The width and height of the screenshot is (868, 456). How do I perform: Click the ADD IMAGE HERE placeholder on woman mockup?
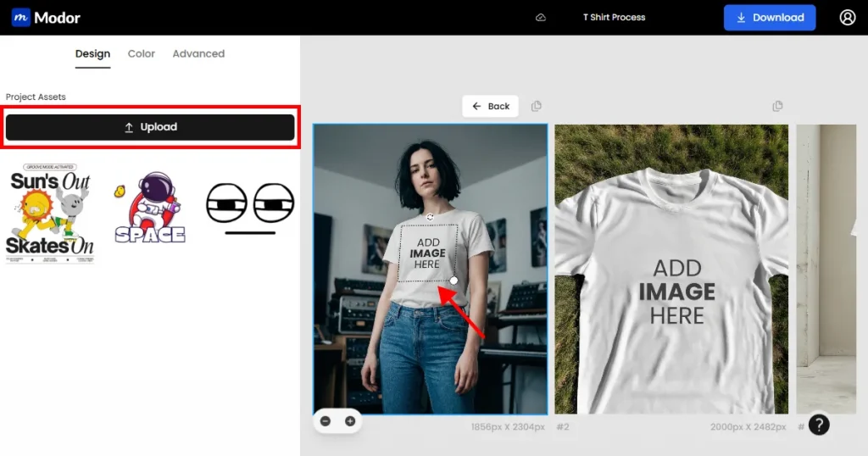click(x=428, y=253)
